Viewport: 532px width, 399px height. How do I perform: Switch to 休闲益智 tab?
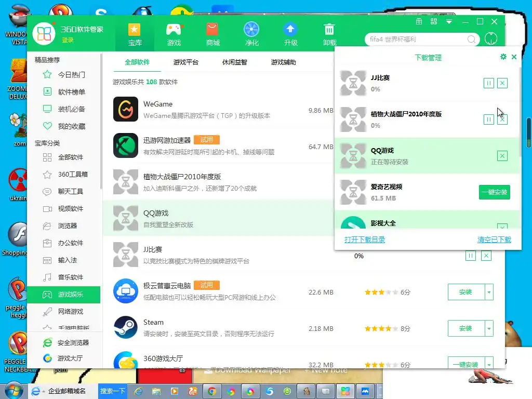tap(234, 62)
